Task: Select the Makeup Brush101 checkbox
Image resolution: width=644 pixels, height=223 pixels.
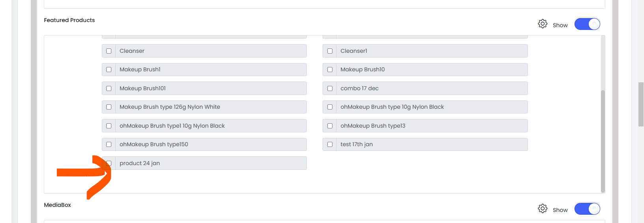Action: (109, 88)
